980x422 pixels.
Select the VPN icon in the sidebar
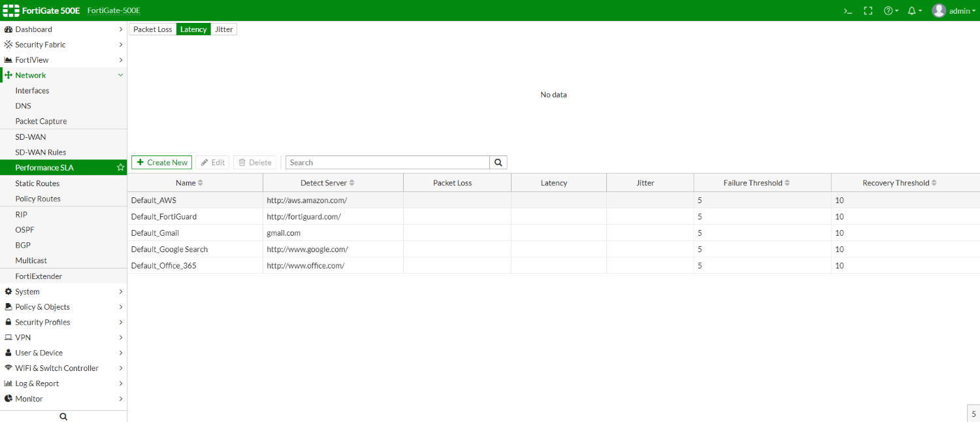coord(8,337)
